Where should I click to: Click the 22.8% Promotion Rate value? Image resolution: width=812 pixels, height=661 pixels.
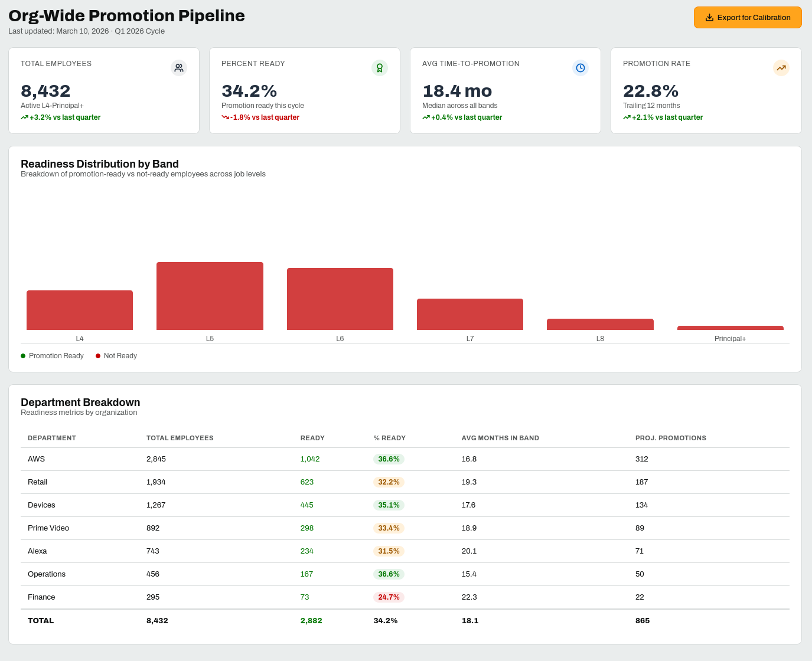click(651, 91)
